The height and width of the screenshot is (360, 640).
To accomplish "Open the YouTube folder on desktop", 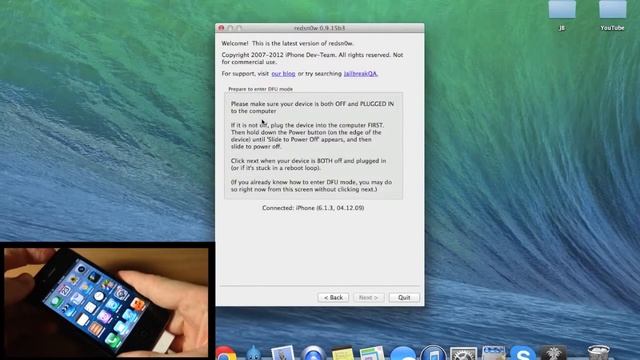I will pyautogui.click(x=612, y=16).
